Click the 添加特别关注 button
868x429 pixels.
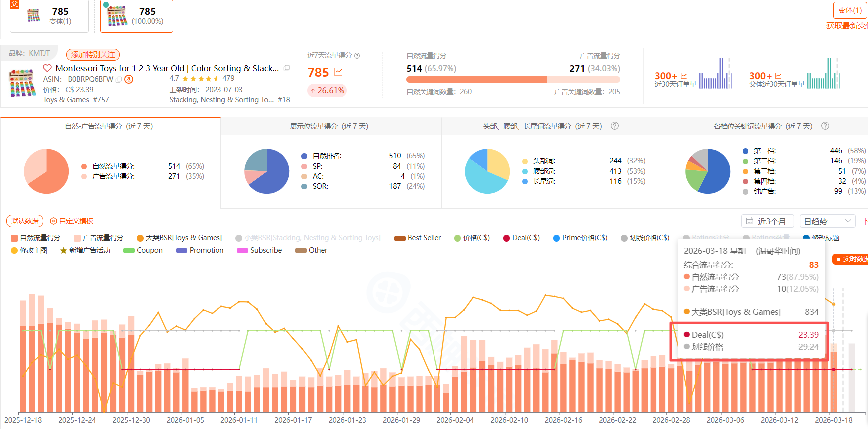(93, 54)
